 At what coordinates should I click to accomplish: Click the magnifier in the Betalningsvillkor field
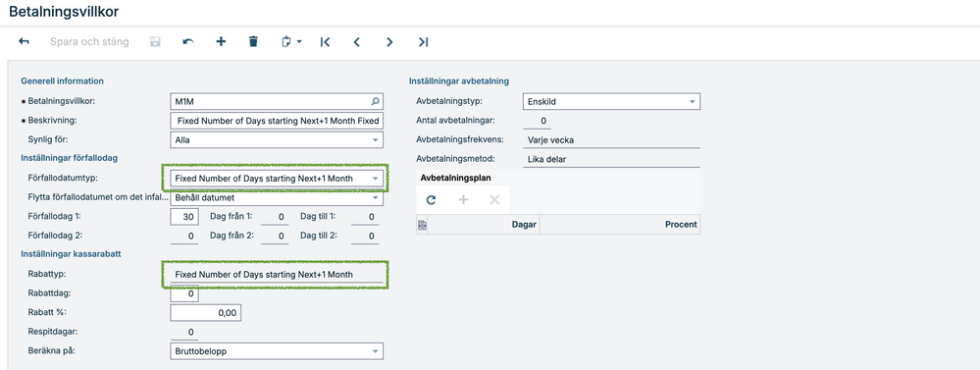tap(375, 101)
